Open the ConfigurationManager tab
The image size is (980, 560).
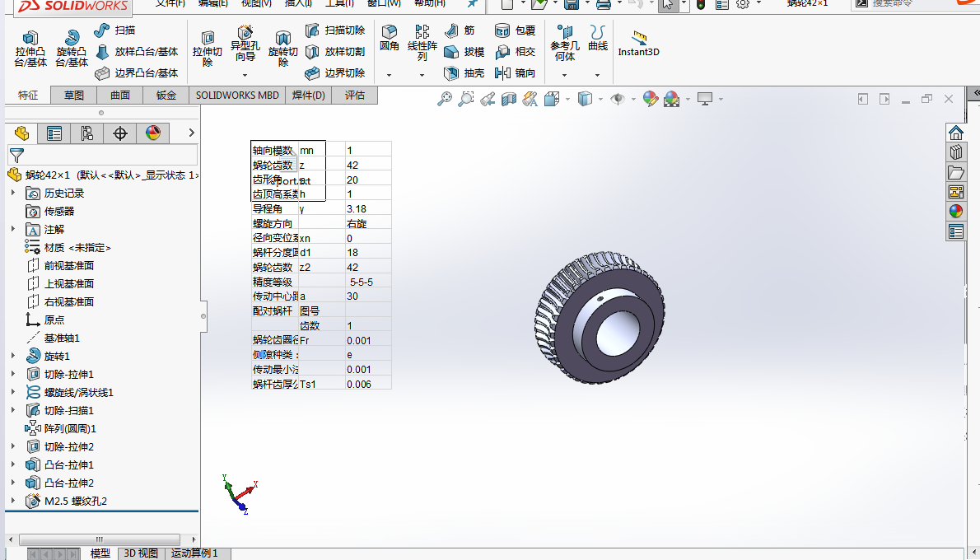[x=86, y=133]
